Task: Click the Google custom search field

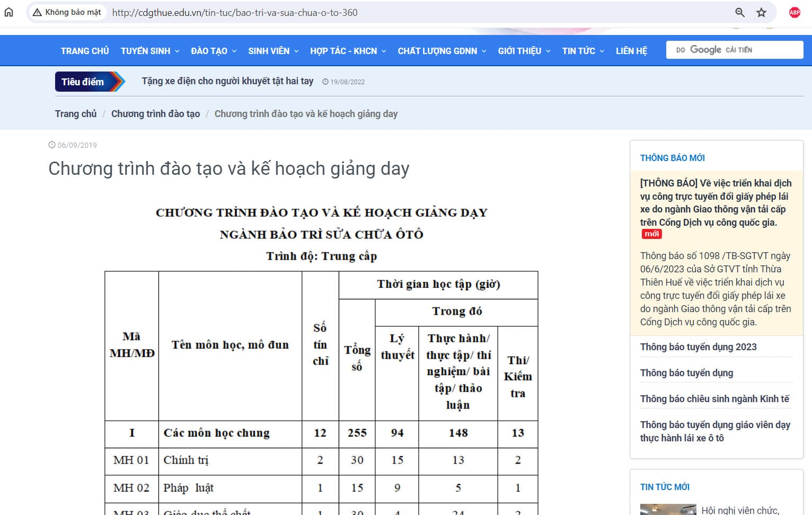Action: (734, 50)
